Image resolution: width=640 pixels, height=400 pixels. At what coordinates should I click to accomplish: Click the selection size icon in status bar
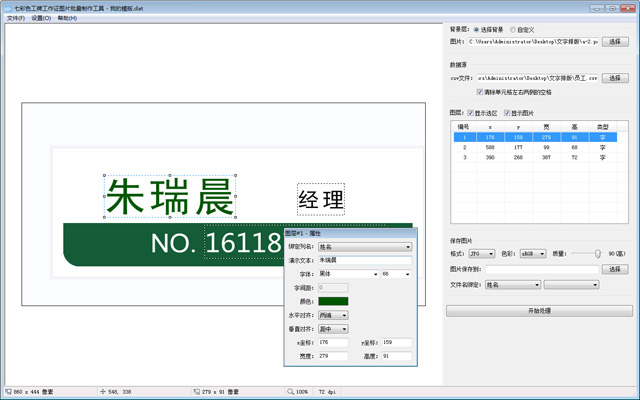coord(196,391)
